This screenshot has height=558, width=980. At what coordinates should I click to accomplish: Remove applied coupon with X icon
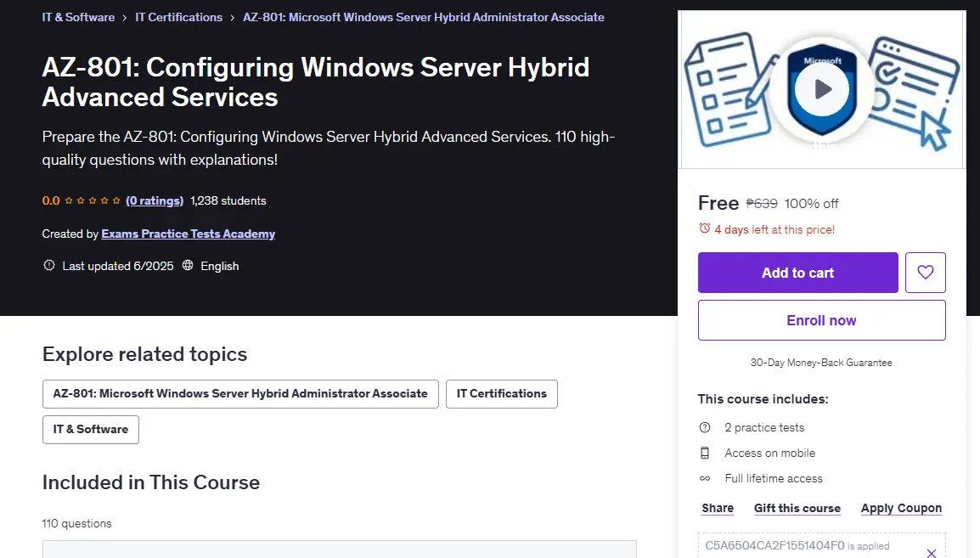click(x=932, y=553)
